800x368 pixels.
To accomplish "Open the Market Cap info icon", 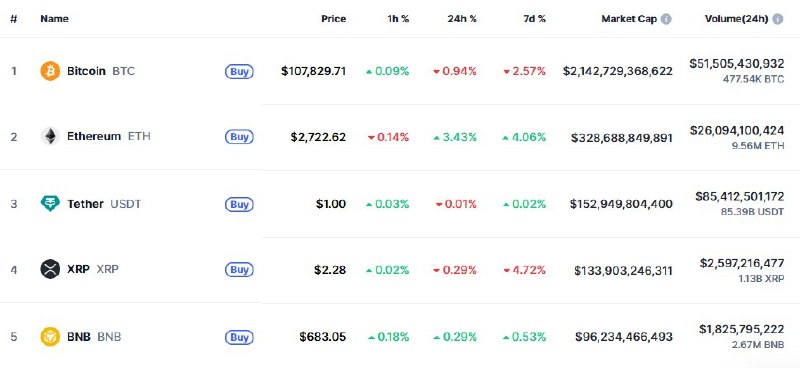I will point(666,19).
